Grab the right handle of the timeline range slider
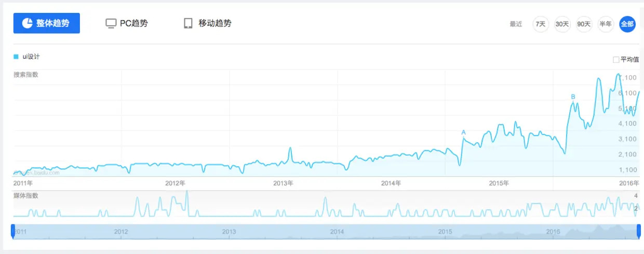The image size is (644, 254). coord(639,231)
